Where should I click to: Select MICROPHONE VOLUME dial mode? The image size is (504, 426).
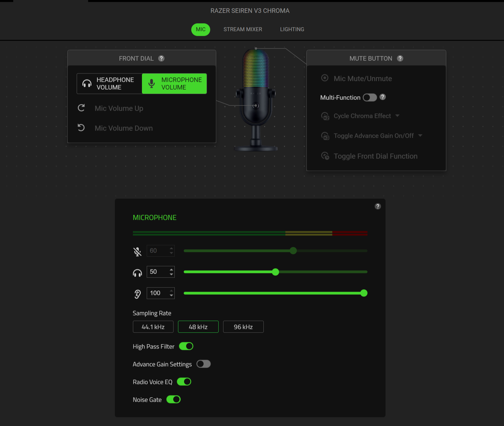pyautogui.click(x=174, y=84)
